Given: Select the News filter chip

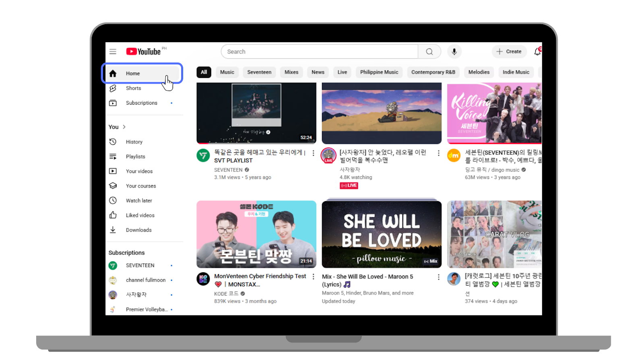Looking at the screenshot, I should pos(318,72).
